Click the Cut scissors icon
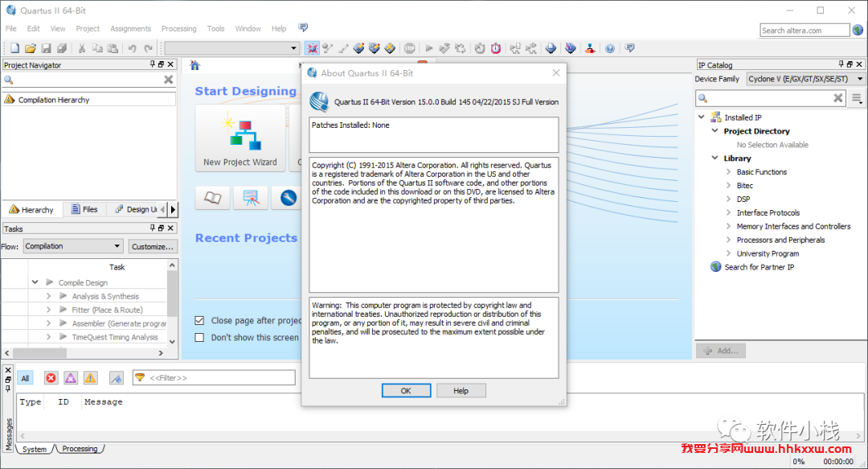This screenshot has width=868, height=469. point(81,49)
